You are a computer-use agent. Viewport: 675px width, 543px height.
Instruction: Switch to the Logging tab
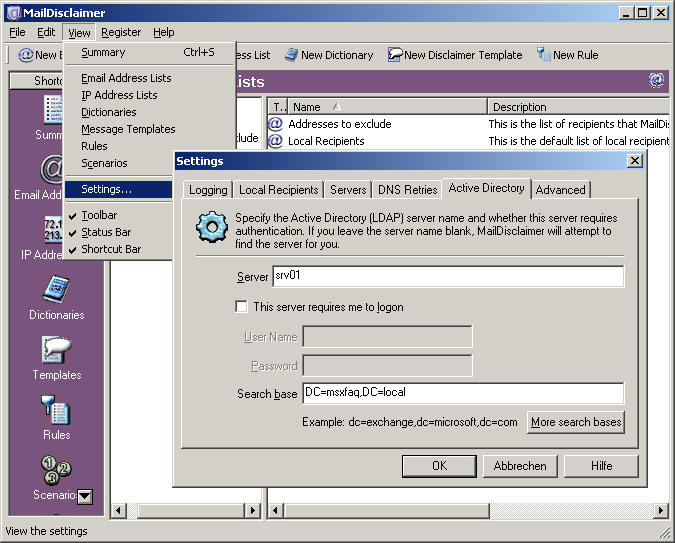tap(208, 190)
